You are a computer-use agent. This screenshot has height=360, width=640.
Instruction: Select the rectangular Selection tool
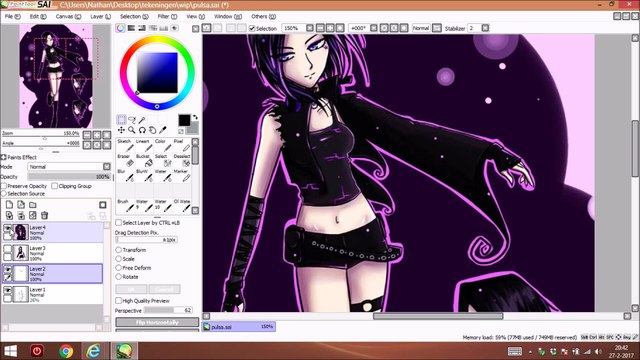tap(121, 120)
